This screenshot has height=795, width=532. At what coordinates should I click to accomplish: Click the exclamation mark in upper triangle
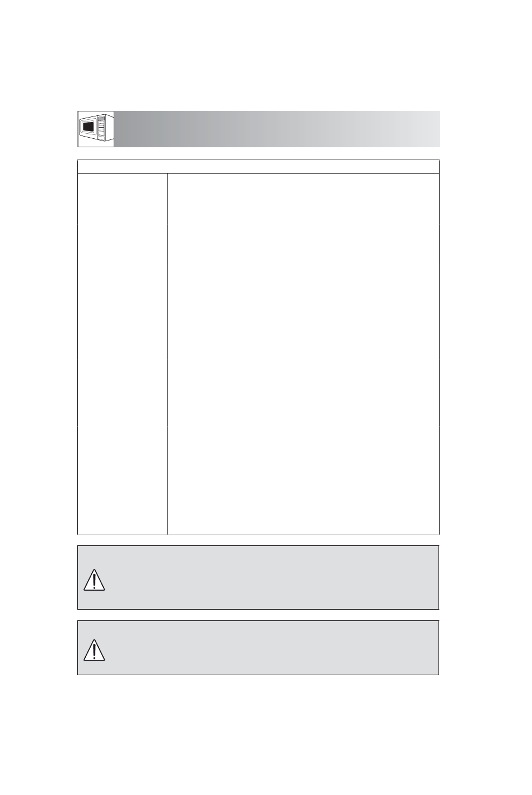point(95,581)
